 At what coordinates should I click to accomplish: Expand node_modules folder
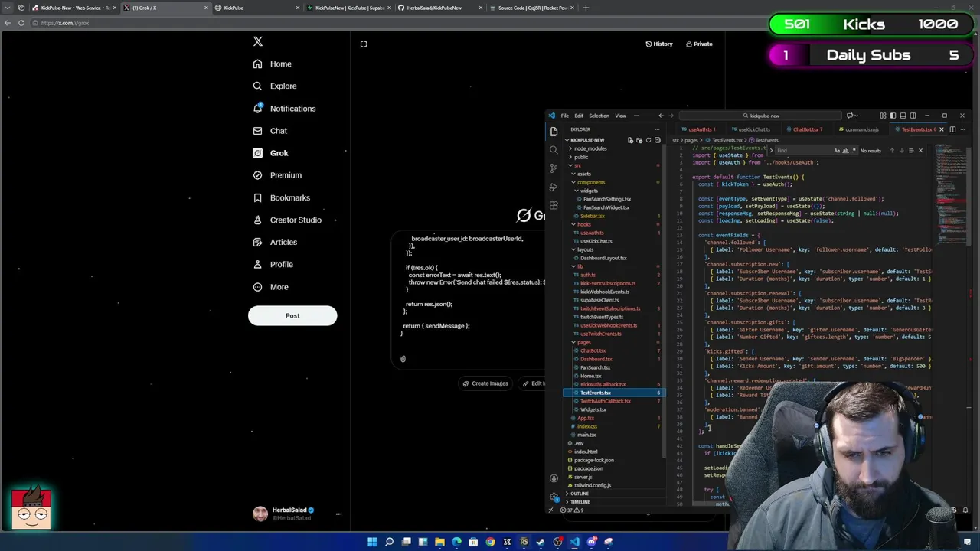tap(590, 148)
